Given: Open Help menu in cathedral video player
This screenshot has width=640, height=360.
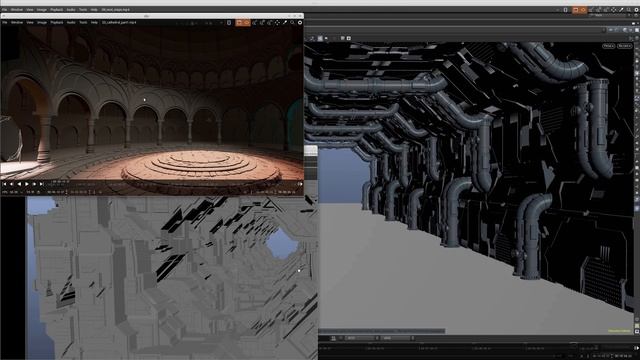Looking at the screenshot, I should click(94, 22).
